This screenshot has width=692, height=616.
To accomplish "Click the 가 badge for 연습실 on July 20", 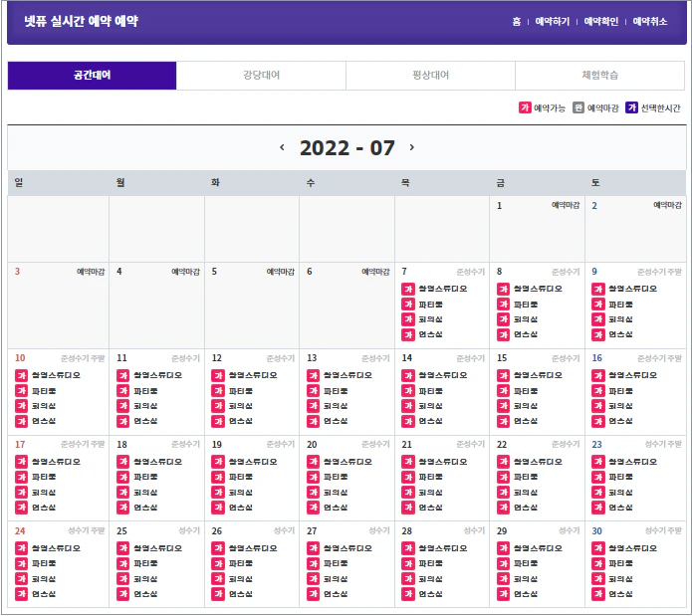I will (x=314, y=508).
